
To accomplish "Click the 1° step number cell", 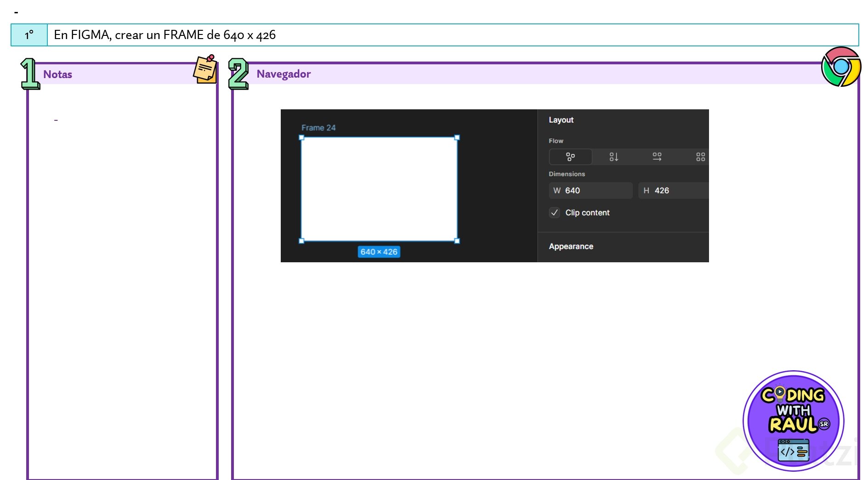I will coord(29,35).
